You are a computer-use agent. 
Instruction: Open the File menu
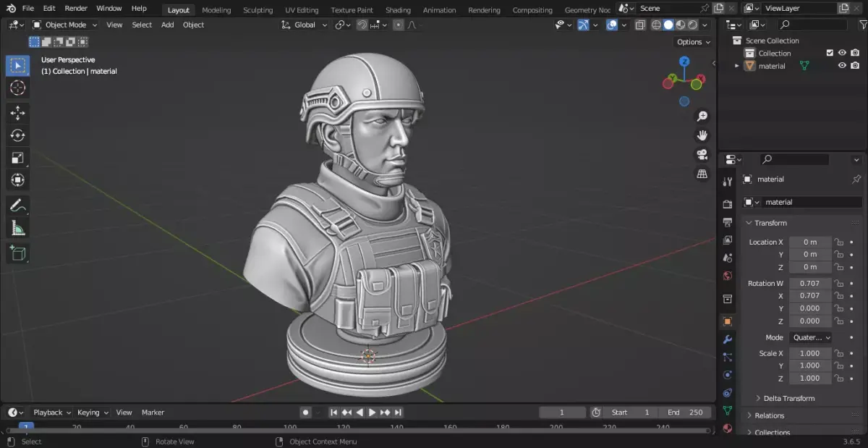(28, 8)
